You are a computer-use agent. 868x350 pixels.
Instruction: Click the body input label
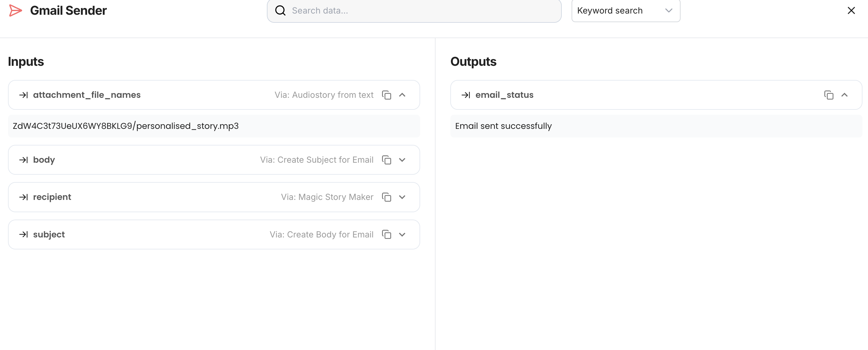(44, 160)
